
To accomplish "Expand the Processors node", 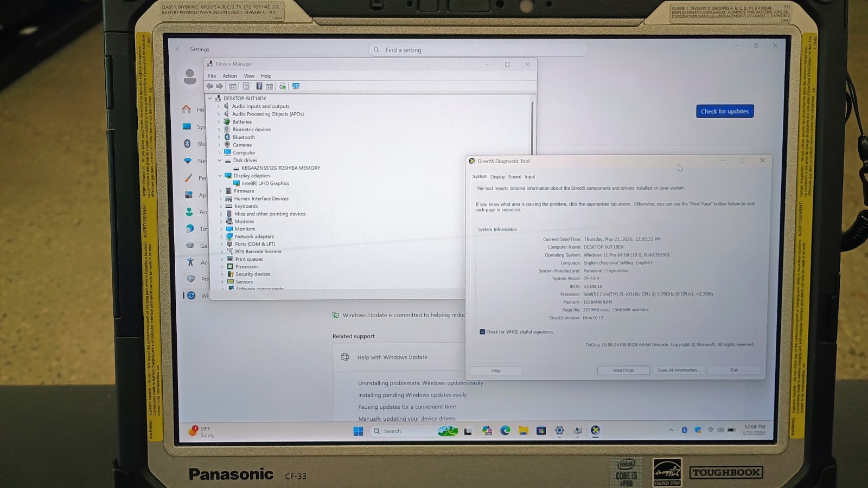I will click(x=222, y=266).
